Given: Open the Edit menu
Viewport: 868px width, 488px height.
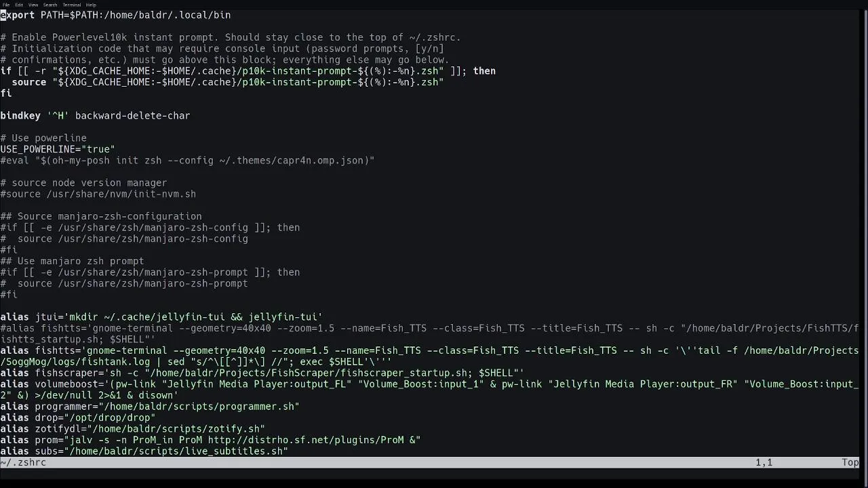Looking at the screenshot, I should (x=19, y=5).
